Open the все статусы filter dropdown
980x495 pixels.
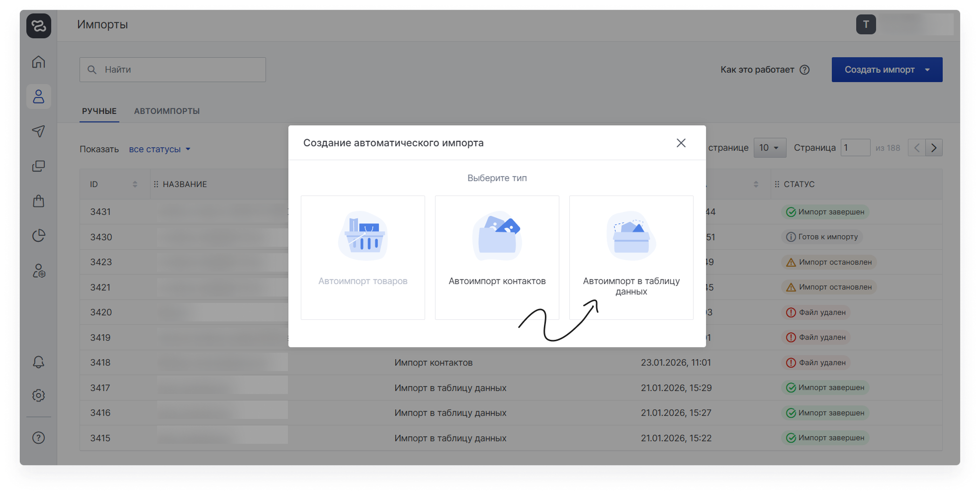coord(160,149)
